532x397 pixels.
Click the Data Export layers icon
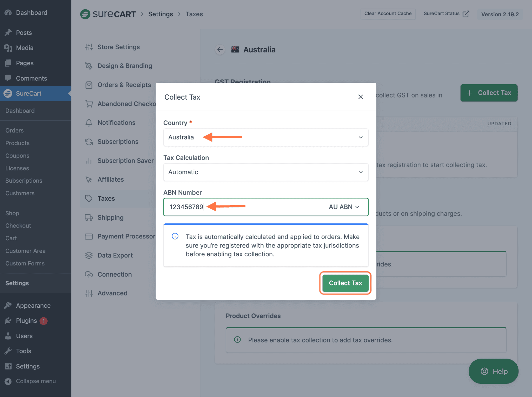(x=89, y=255)
